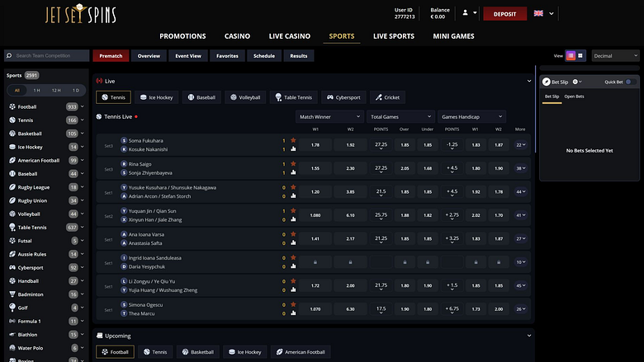Screen dimensions: 644x362
Task: Click the Jet Set Spins logo
Action: (81, 14)
